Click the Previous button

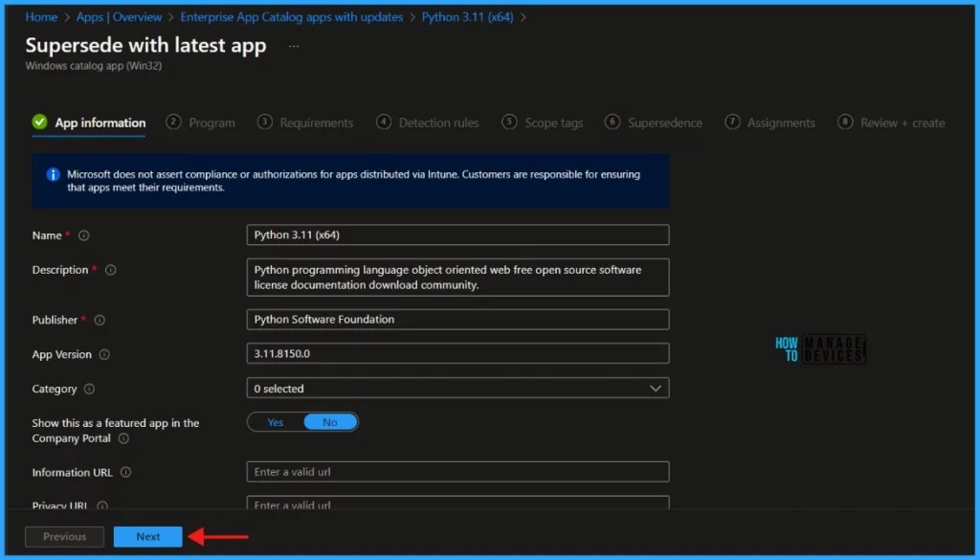point(64,537)
